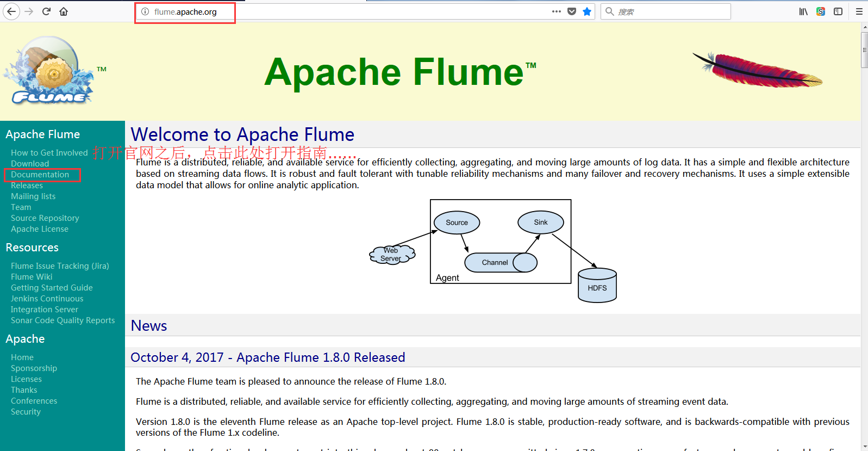Open the Sponsorship link
868x451 pixels.
[x=34, y=368]
